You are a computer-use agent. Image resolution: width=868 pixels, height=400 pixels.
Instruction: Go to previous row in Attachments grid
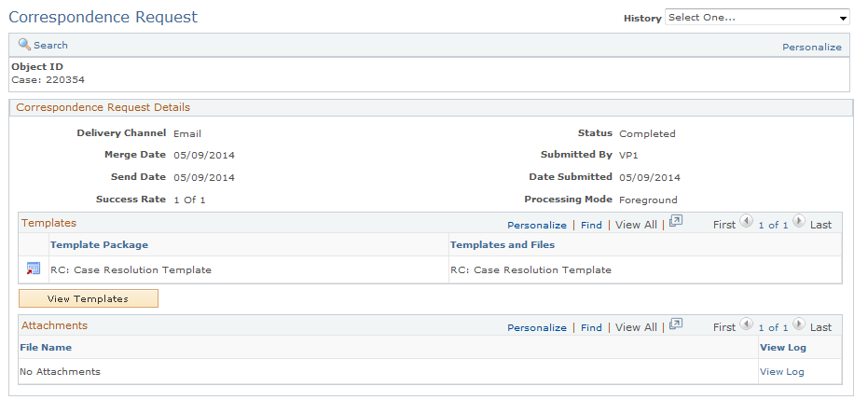[x=746, y=324]
